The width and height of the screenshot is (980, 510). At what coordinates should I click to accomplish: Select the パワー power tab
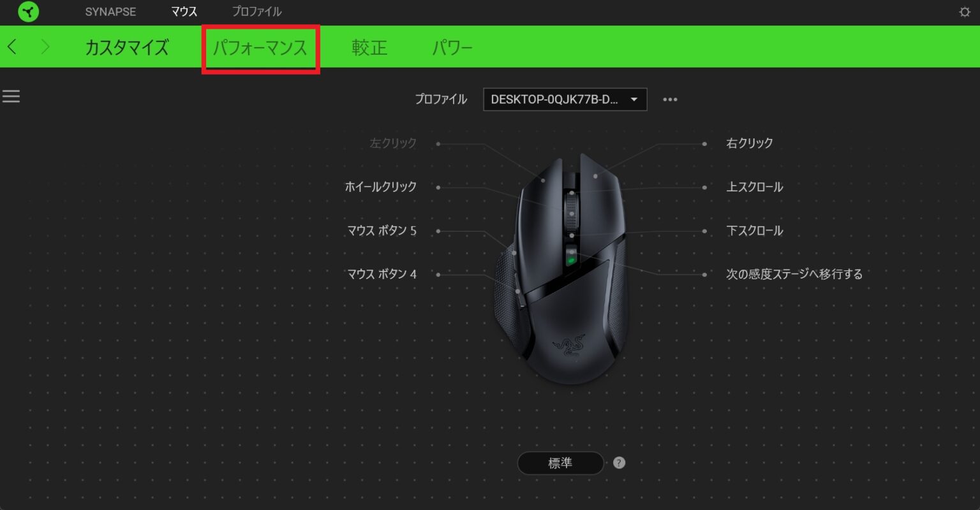[452, 47]
